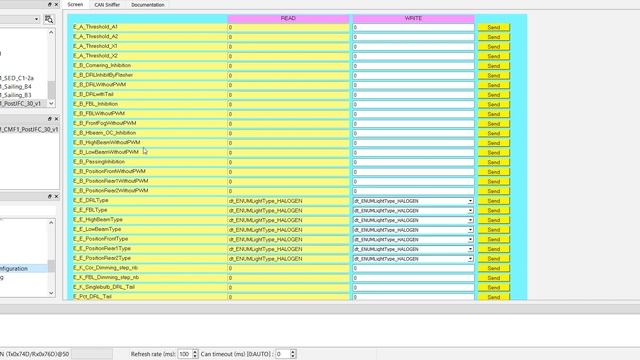The height and width of the screenshot is (360, 640).
Task: Click the WRITE column header
Action: (413, 18)
